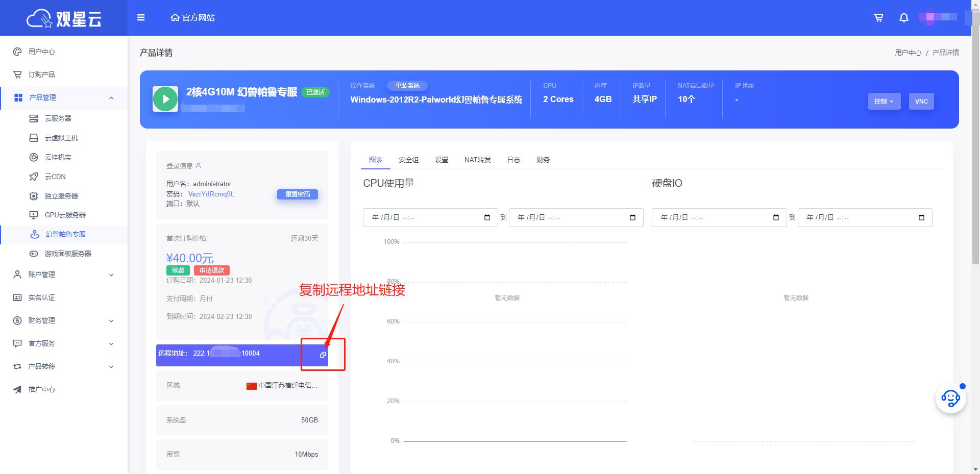The image size is (980, 474).
Task: Switch to the 财务 tab
Action: coord(543,160)
